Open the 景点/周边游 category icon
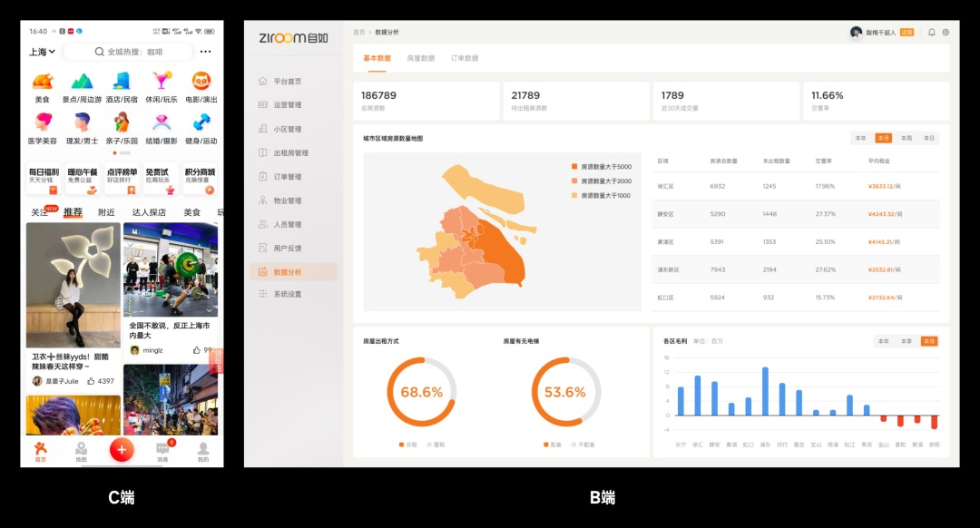This screenshot has width=980, height=528. point(82,82)
